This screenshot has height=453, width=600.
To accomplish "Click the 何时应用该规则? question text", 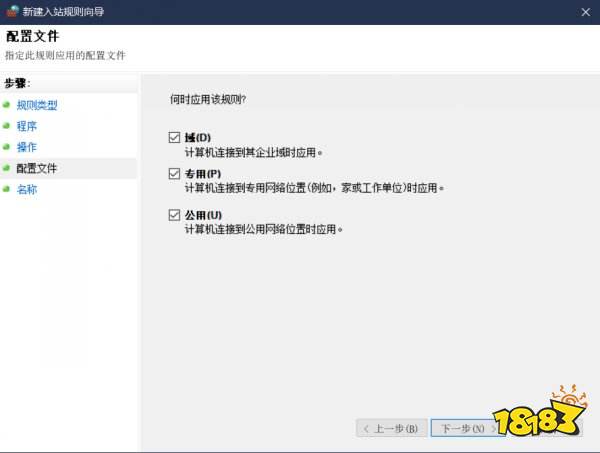I will 208,99.
